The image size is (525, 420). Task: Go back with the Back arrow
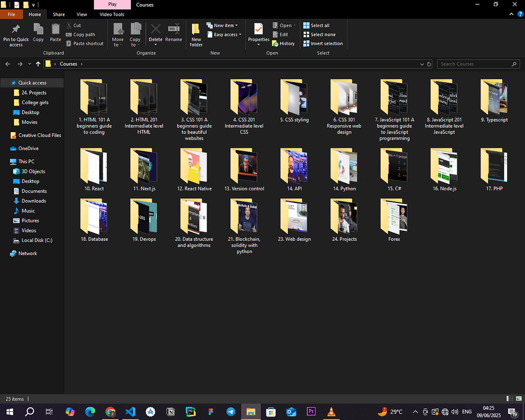click(8, 64)
